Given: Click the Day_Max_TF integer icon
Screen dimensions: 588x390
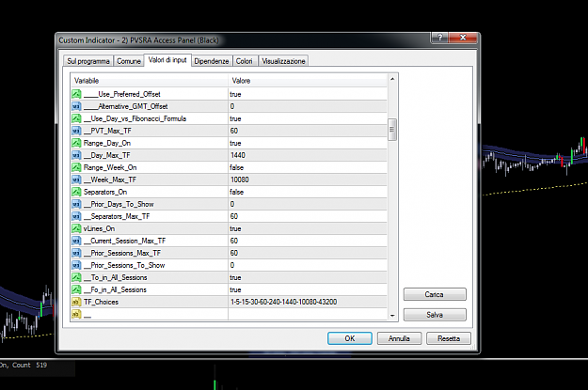Looking at the screenshot, I should [x=76, y=155].
